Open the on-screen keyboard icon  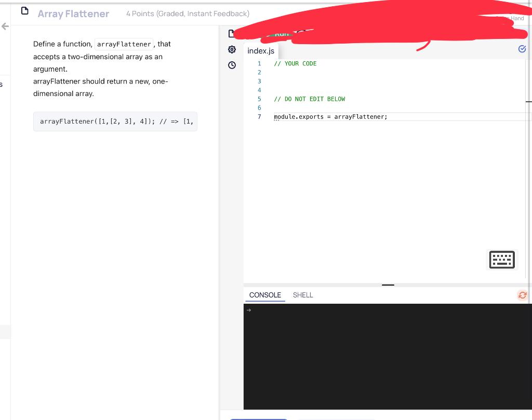(x=502, y=260)
